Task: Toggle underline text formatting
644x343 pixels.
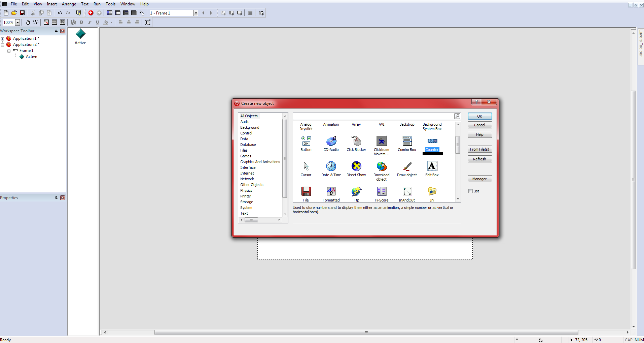Action: tap(98, 22)
